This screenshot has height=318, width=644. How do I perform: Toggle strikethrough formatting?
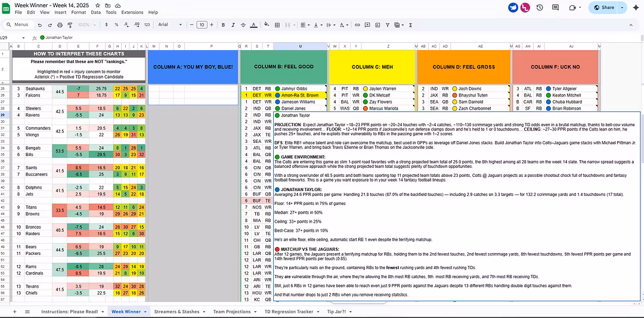tap(242, 25)
